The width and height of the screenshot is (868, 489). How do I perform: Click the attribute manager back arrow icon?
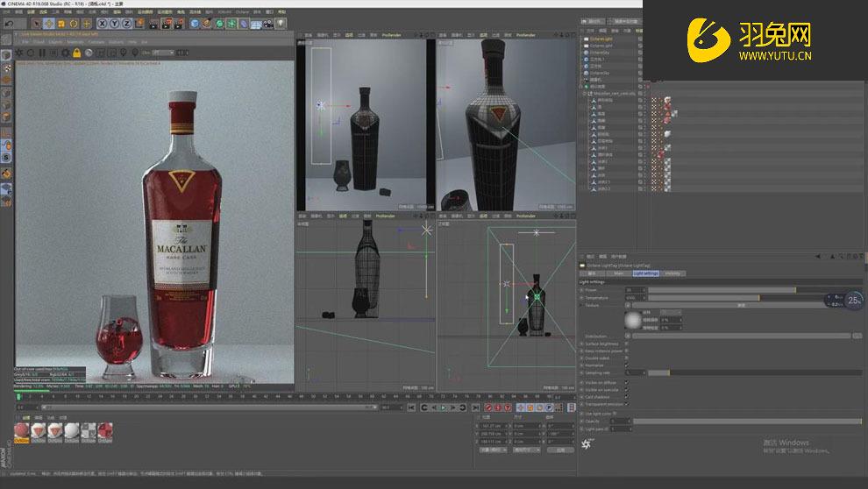coord(818,257)
